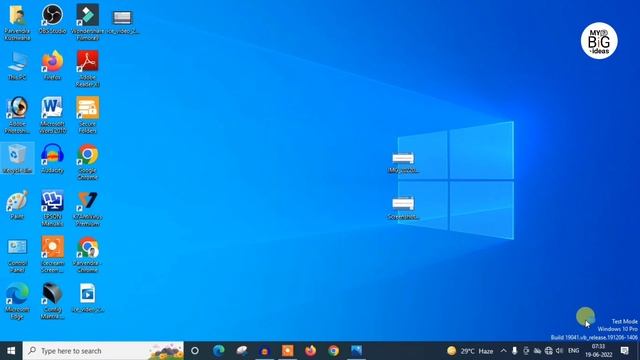
Task: Open the 29°C Haze weather widget
Action: point(470,351)
